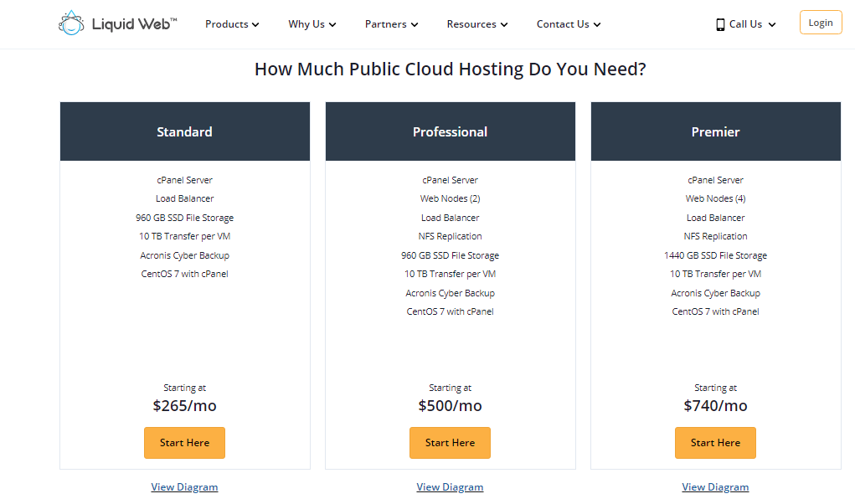Open the Products menu

(232, 24)
